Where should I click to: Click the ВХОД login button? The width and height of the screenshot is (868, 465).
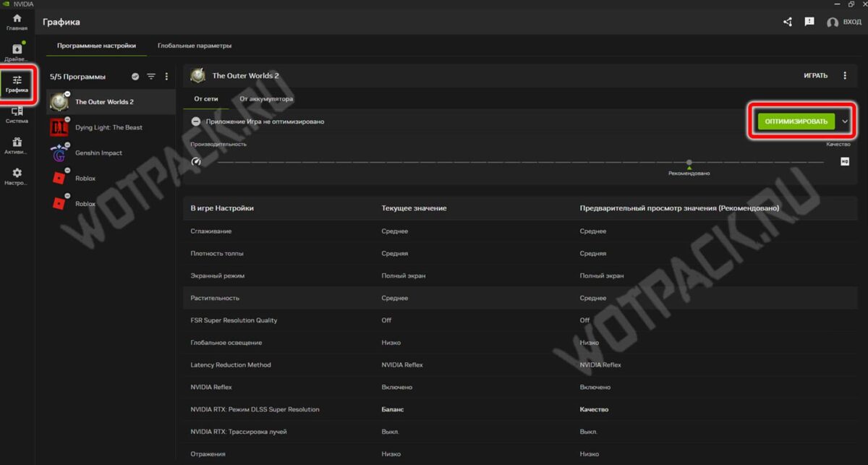coord(843,22)
